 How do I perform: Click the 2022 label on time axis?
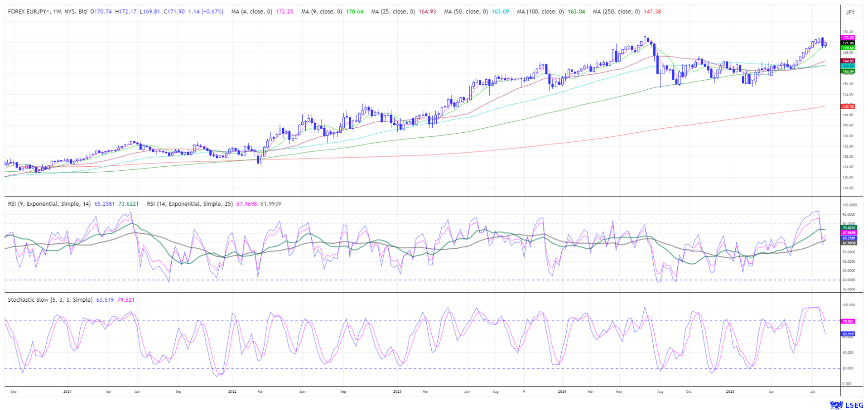tap(232, 391)
